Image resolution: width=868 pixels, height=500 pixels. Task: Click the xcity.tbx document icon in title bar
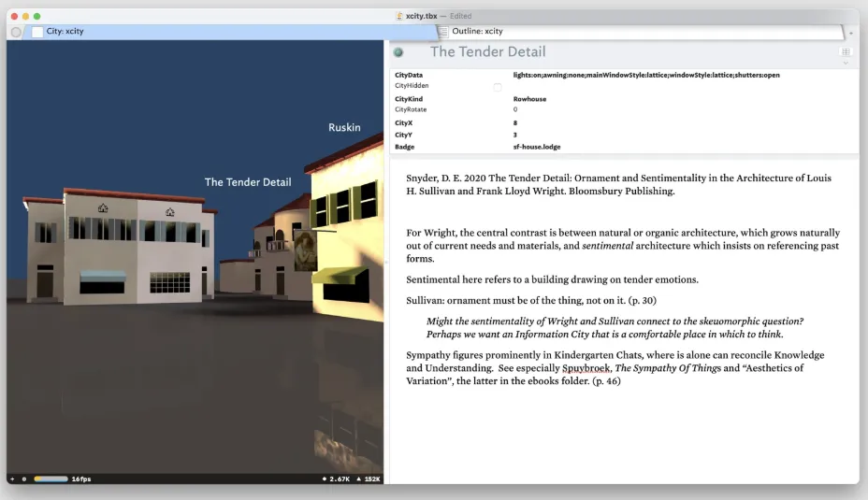click(x=399, y=16)
